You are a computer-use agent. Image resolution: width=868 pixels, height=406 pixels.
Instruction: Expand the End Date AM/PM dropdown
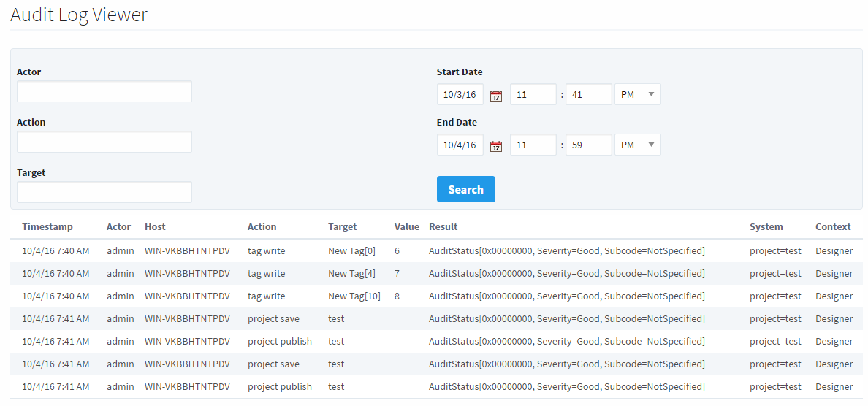pos(637,145)
